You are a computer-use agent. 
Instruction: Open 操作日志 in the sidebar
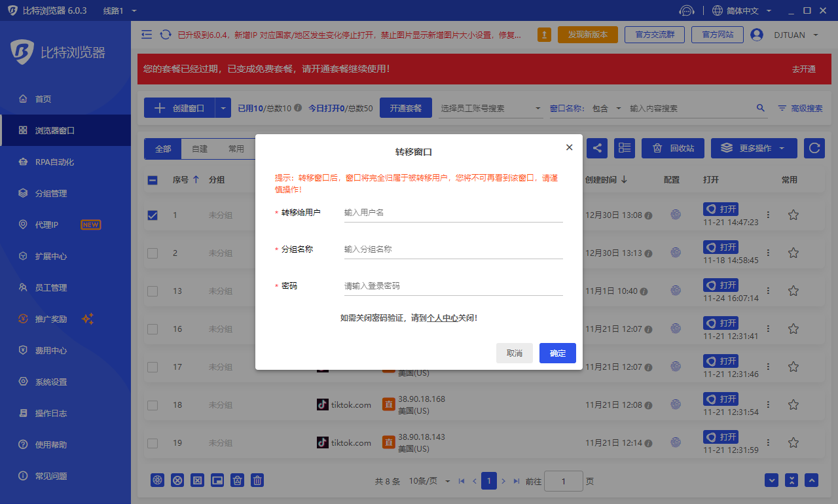[65, 413]
